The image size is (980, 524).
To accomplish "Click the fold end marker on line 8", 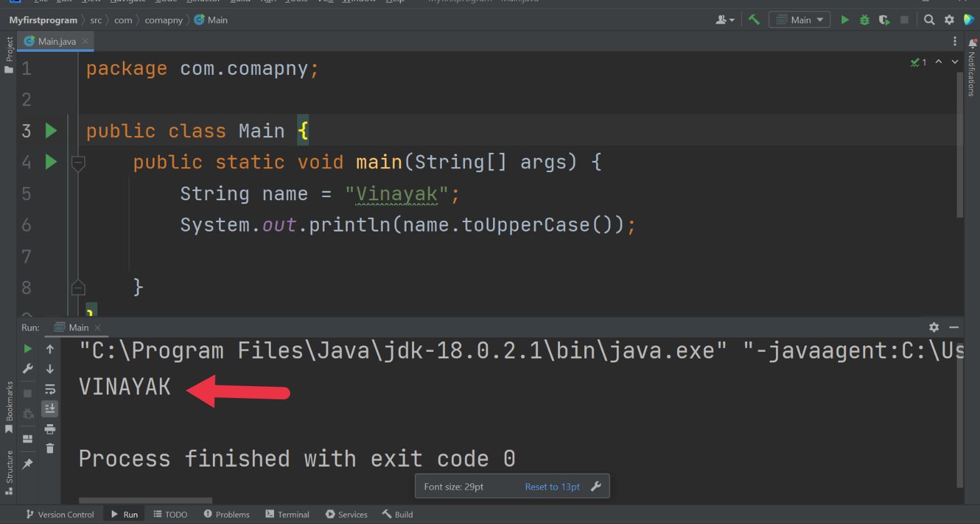I will pyautogui.click(x=78, y=287).
